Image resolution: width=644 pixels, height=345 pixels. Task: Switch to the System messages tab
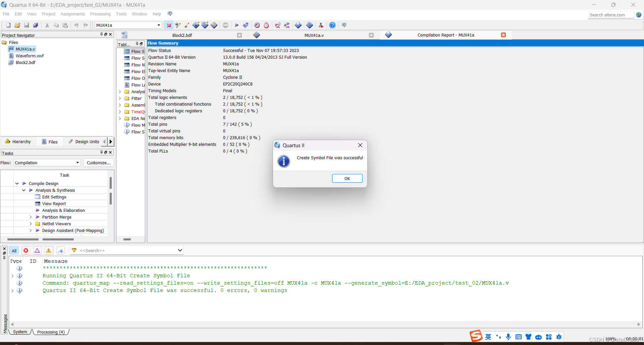pos(20,332)
